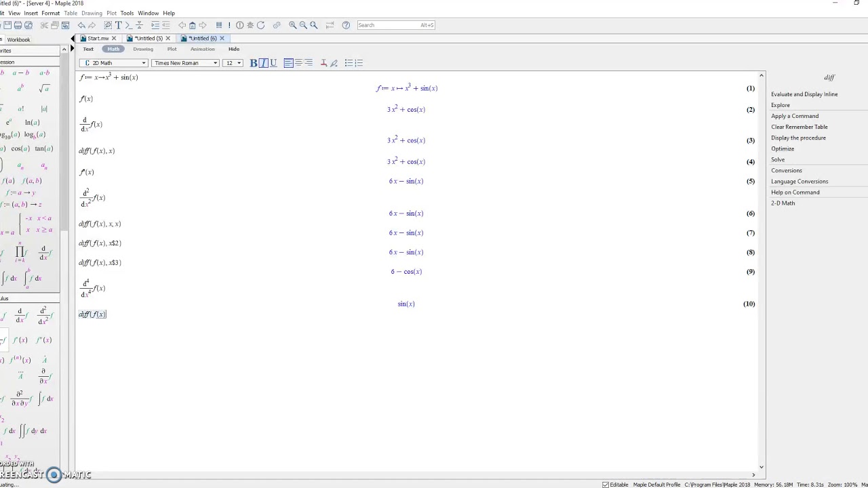
Task: Click Help on Command
Action: click(x=795, y=192)
